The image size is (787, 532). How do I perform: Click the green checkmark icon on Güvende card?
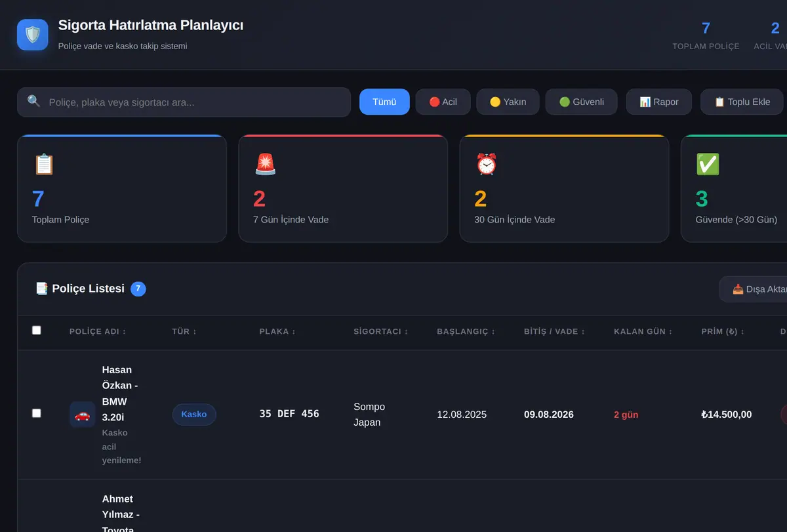click(708, 164)
